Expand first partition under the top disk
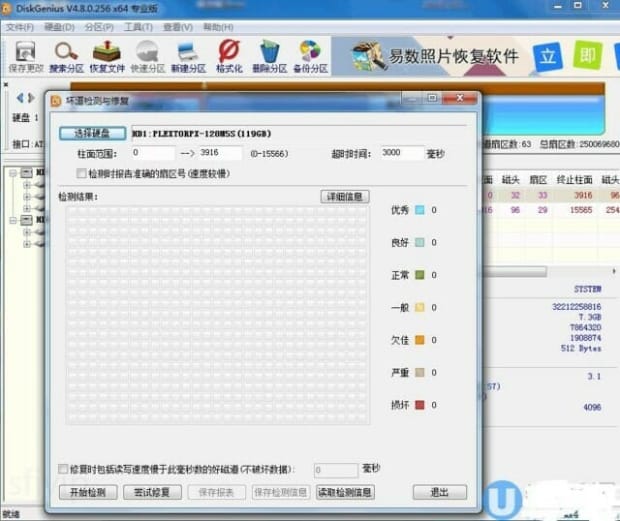620x521 pixels. [26, 185]
